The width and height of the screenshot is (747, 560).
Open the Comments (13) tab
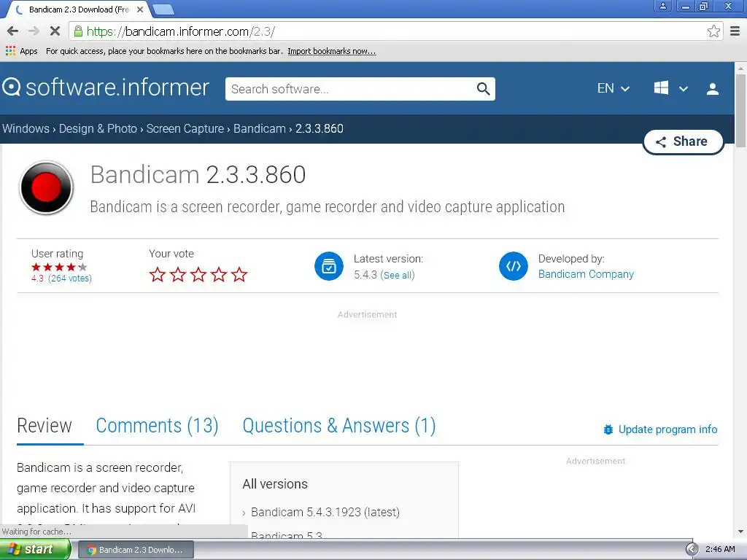158,426
